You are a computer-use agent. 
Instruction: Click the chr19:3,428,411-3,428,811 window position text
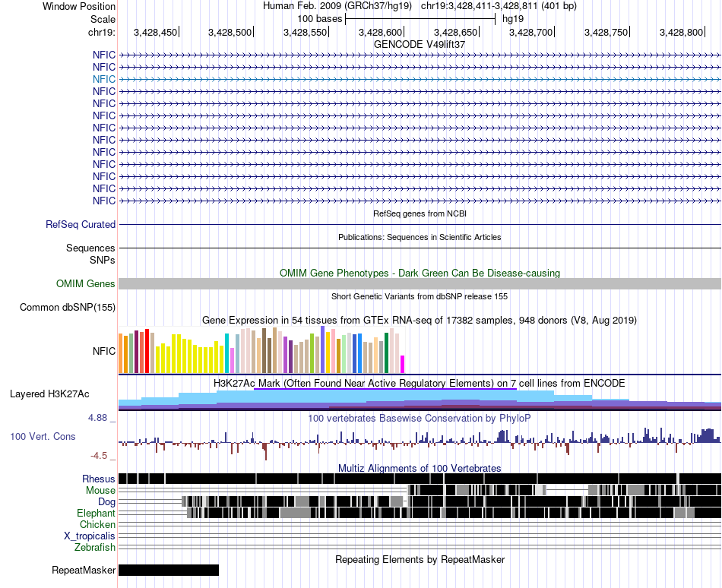point(499,6)
